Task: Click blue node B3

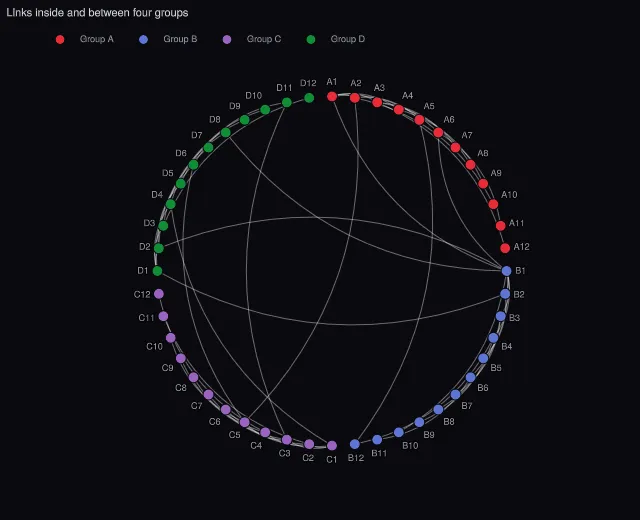Action: coord(500,316)
